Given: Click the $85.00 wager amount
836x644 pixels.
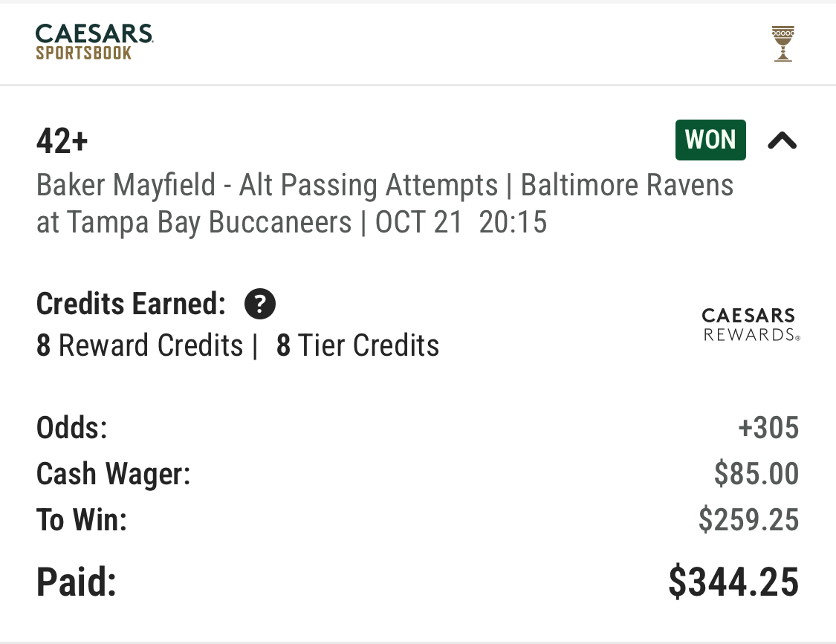Looking at the screenshot, I should click(x=756, y=473).
